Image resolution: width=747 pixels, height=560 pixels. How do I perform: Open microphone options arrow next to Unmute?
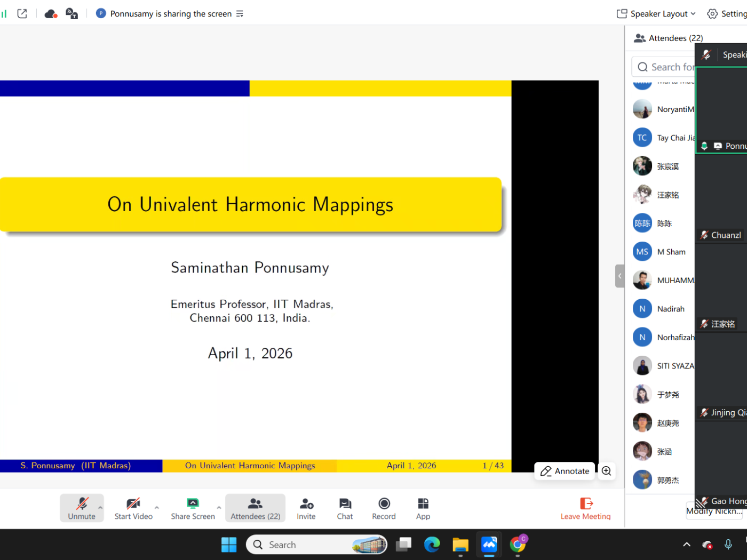click(x=100, y=508)
